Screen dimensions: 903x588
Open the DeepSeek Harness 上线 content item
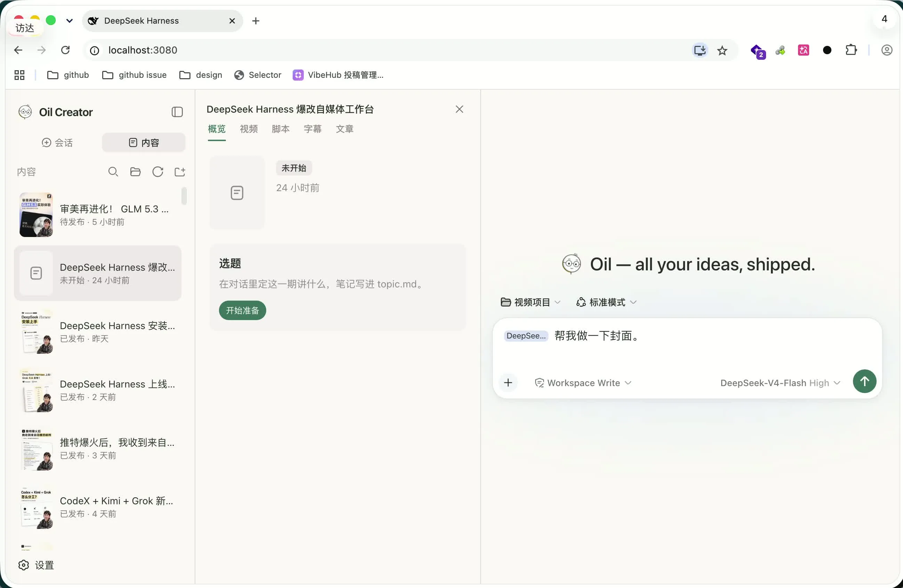[x=98, y=390]
